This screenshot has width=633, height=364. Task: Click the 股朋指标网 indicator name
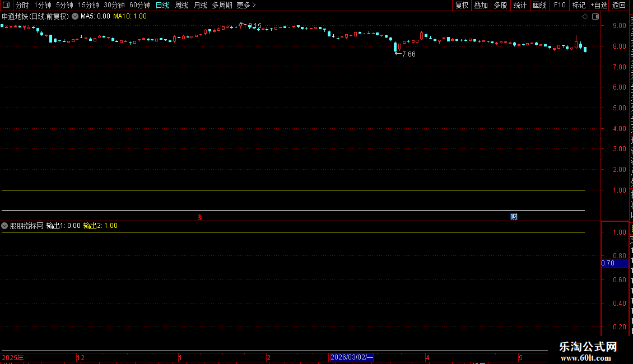pyautogui.click(x=27, y=226)
